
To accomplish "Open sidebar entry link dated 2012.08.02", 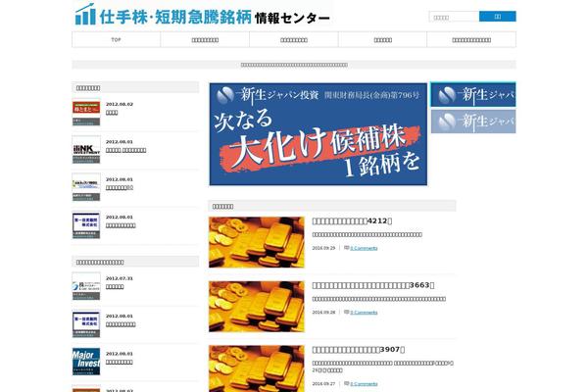I will [x=112, y=113].
